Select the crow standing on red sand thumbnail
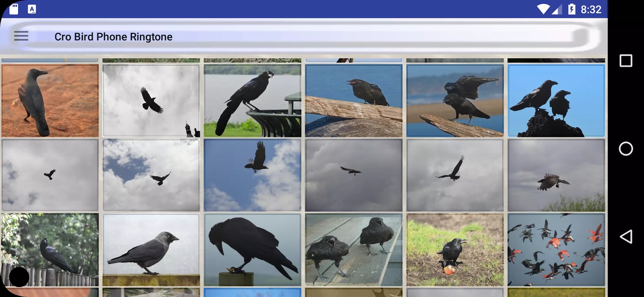Image resolution: width=644 pixels, height=297 pixels. tap(50, 101)
